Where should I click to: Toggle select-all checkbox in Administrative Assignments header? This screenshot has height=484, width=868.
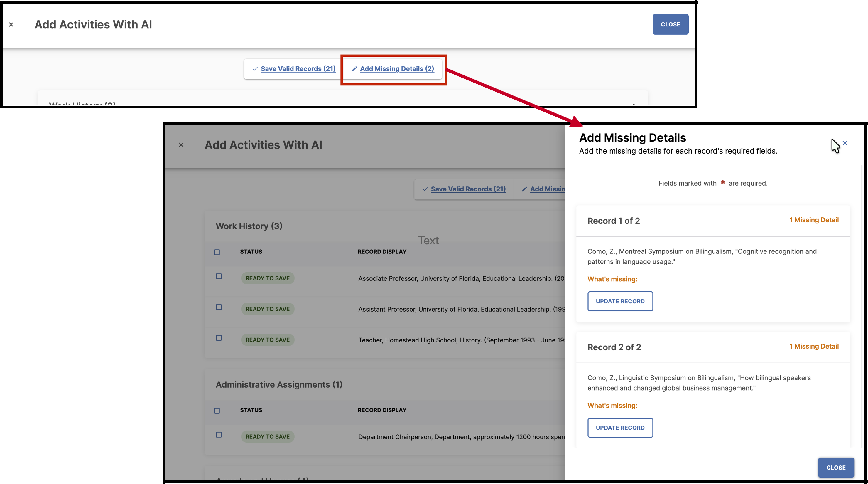coord(217,411)
